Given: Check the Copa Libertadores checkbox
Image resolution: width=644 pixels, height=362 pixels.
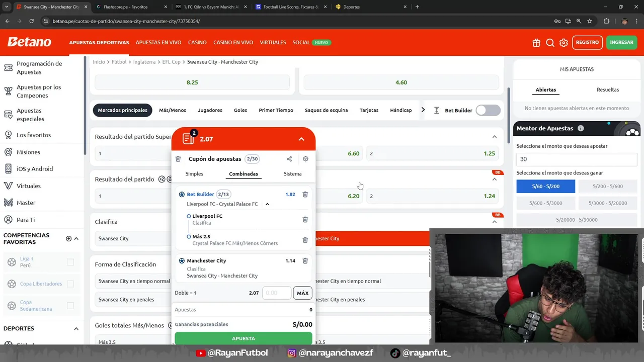Looking at the screenshot, I should pyautogui.click(x=70, y=284).
